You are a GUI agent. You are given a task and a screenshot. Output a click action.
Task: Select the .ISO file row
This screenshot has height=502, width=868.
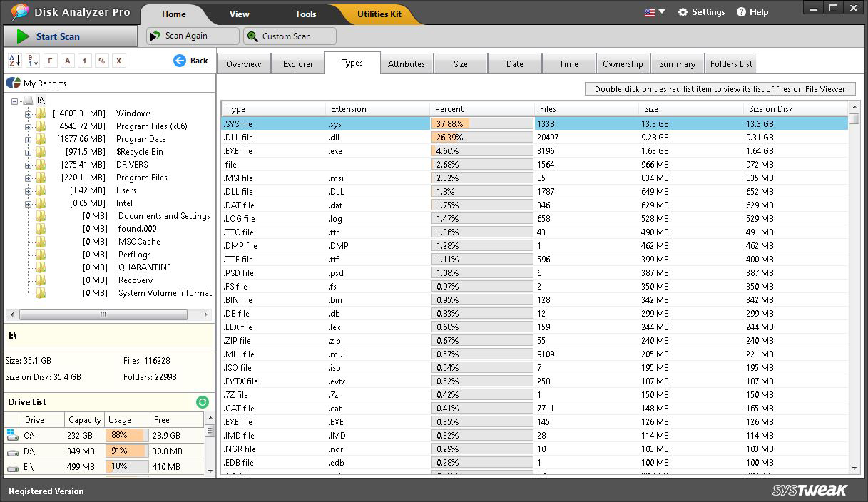click(535, 367)
